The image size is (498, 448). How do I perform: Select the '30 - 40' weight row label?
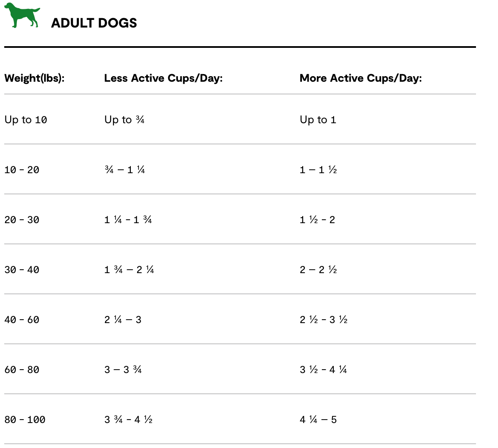click(22, 270)
